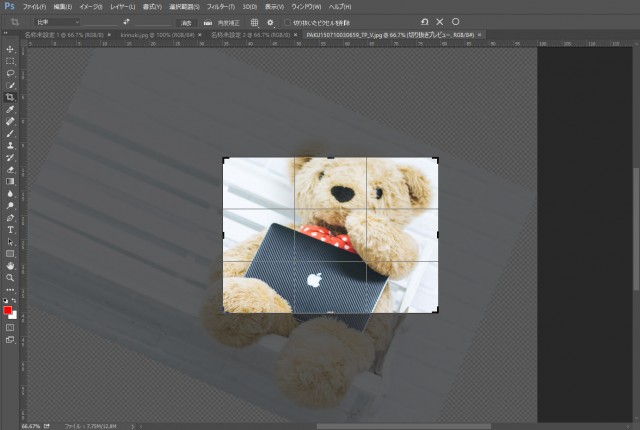Cancel the crop operation
Screen dimensions: 640x430
click(440, 21)
